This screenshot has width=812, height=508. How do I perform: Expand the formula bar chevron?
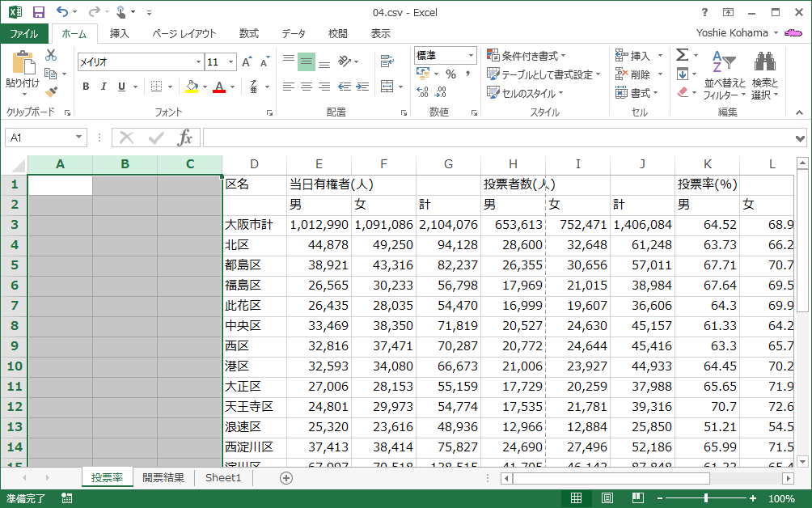(x=800, y=138)
